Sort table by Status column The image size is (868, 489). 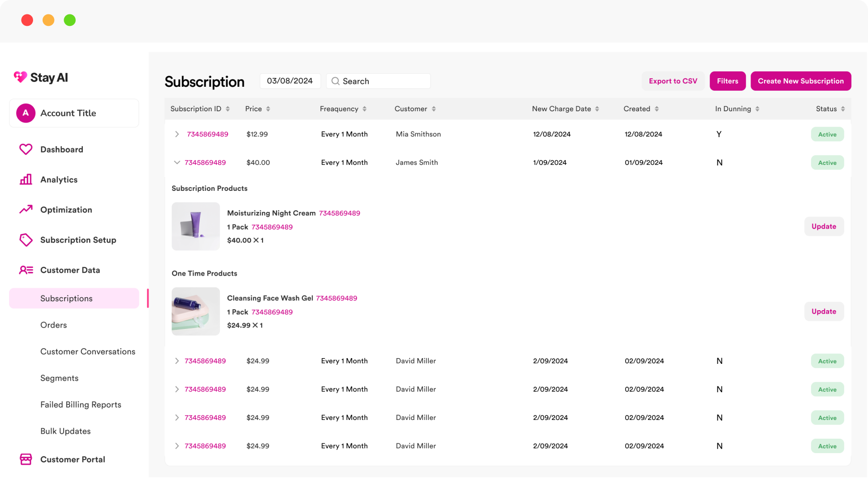[x=843, y=109]
